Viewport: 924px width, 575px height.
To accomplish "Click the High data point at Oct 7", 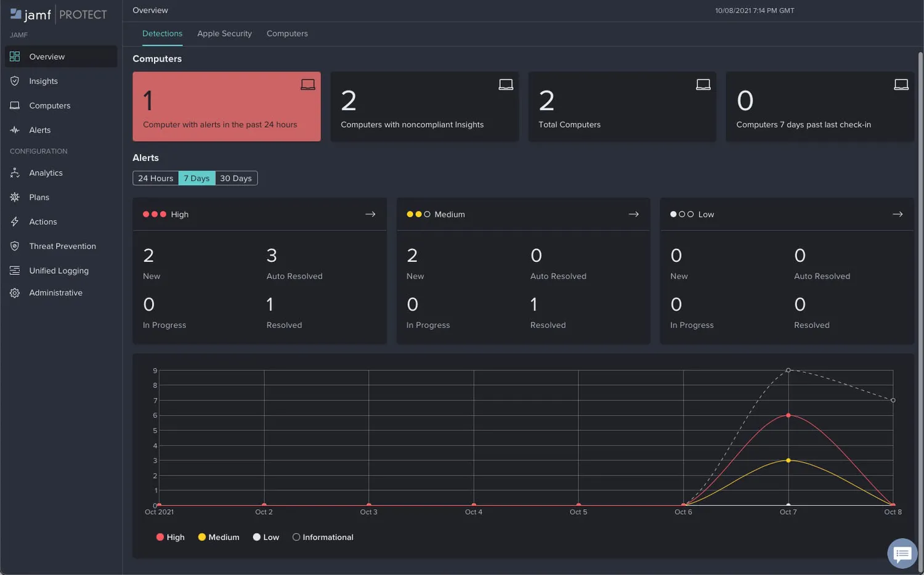I will click(788, 415).
